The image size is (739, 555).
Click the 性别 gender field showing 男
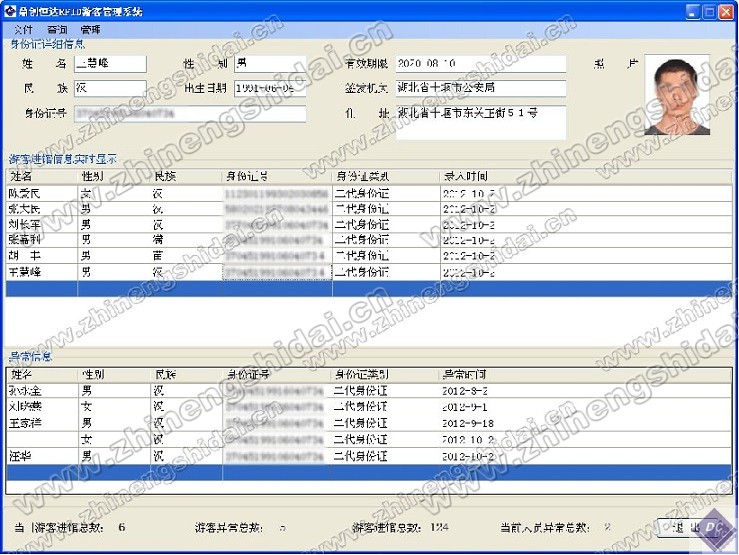269,63
